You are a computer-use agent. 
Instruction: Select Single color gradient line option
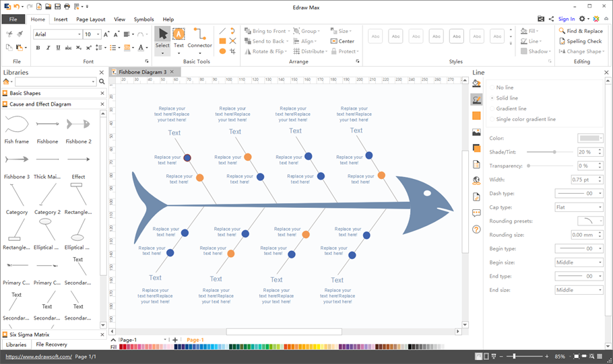click(525, 119)
